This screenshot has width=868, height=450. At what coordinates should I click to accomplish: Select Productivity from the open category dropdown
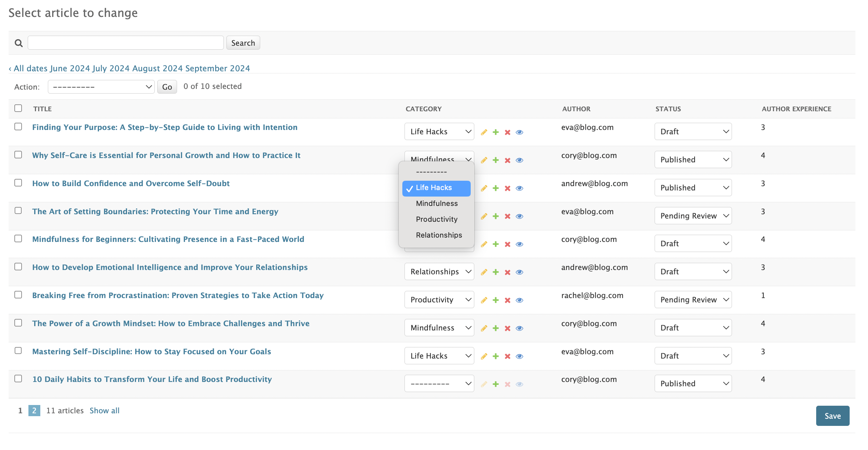tap(436, 219)
